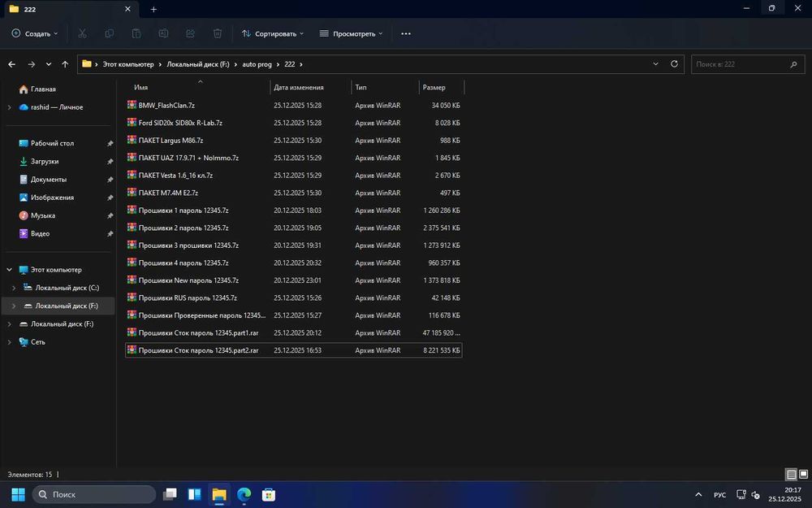Refresh the current folder view
This screenshot has width=812, height=508.
point(674,63)
